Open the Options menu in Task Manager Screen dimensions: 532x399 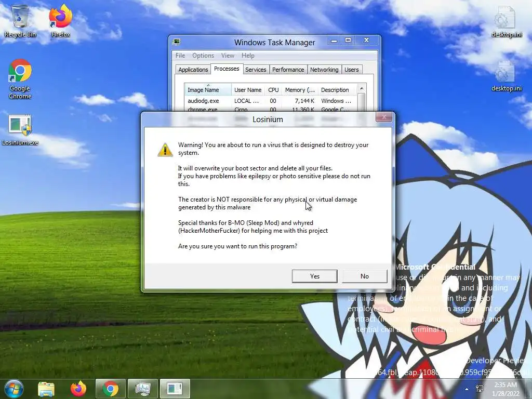(203, 55)
